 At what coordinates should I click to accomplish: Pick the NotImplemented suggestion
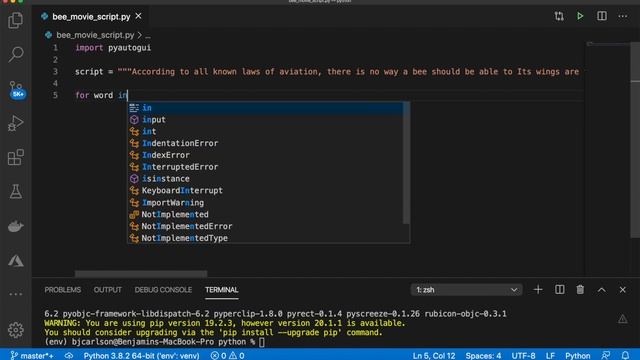pos(266,214)
